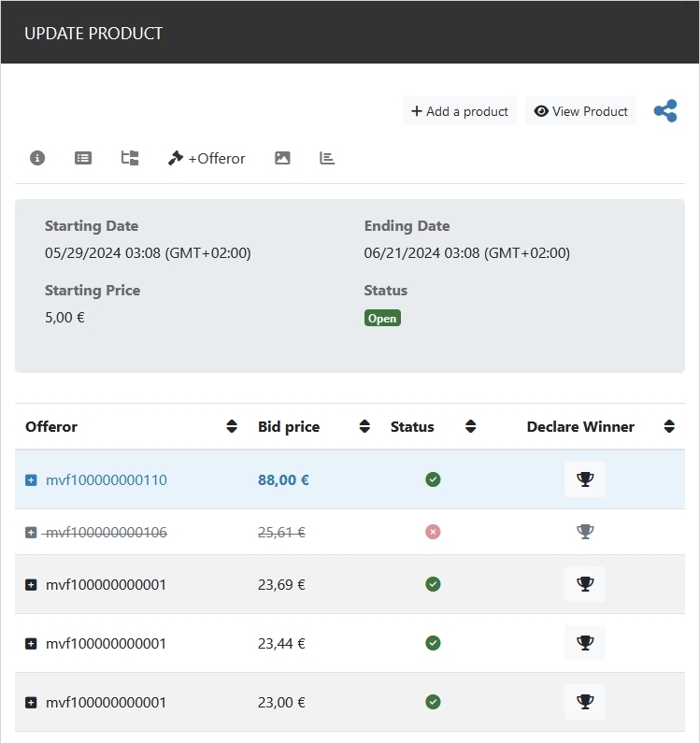
Task: Open the list details tab icon
Action: [x=83, y=158]
